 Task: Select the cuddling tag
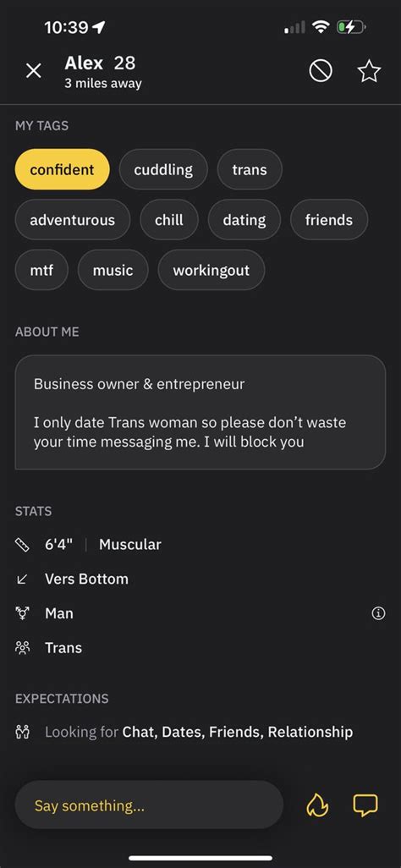(x=163, y=169)
